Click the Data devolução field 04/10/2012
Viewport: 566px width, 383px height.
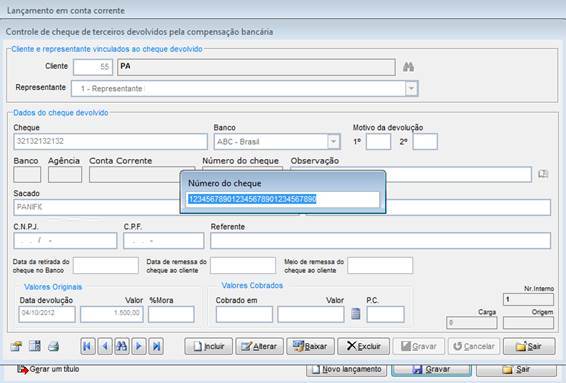coord(47,314)
